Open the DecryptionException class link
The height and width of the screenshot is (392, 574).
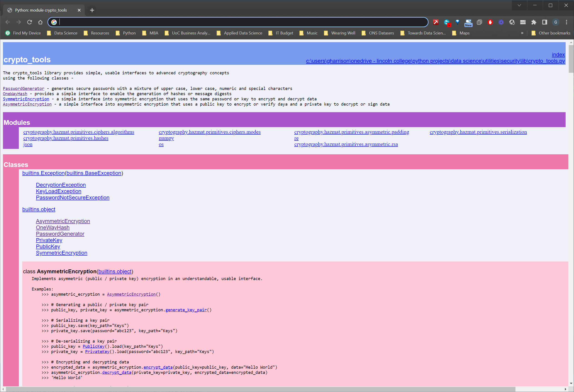tap(61, 185)
